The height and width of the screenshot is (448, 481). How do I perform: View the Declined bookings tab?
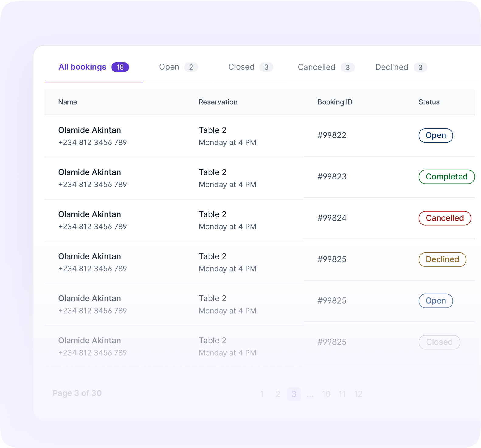(x=401, y=67)
